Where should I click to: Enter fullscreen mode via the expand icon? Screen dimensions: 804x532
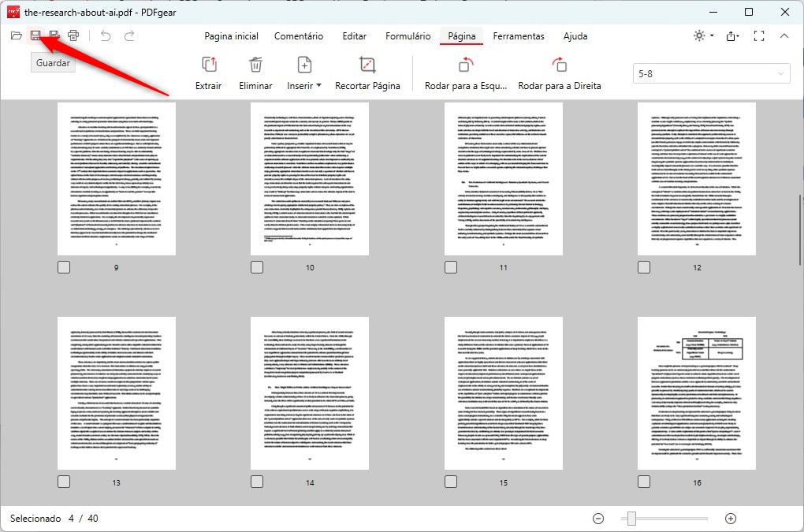pos(759,35)
